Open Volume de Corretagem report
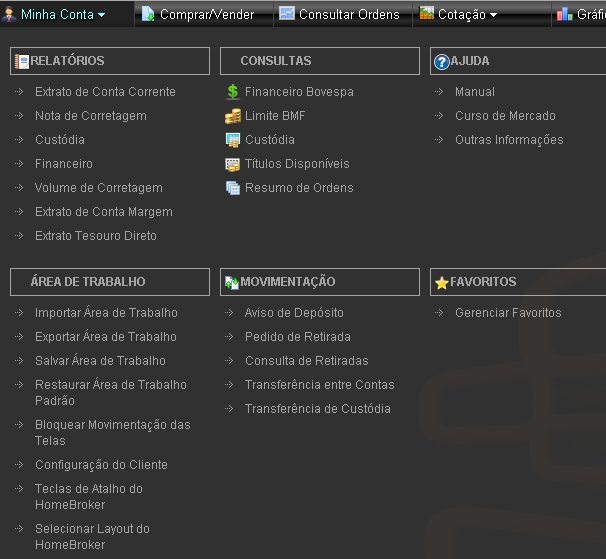Screen dimensions: 606x559 (99, 188)
